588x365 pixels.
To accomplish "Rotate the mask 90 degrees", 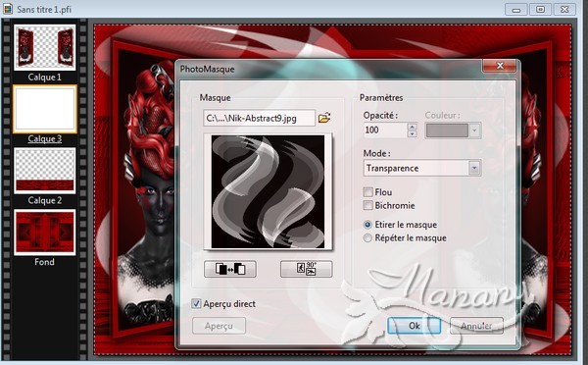I will [306, 269].
